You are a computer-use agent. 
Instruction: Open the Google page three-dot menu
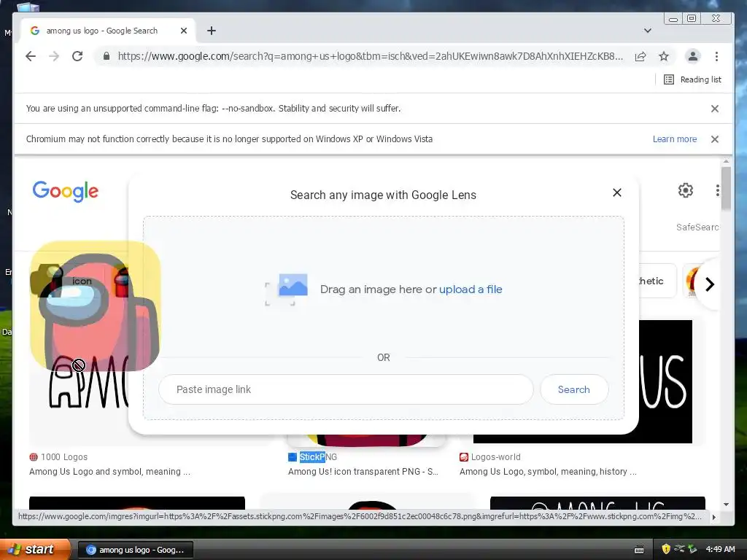717,190
